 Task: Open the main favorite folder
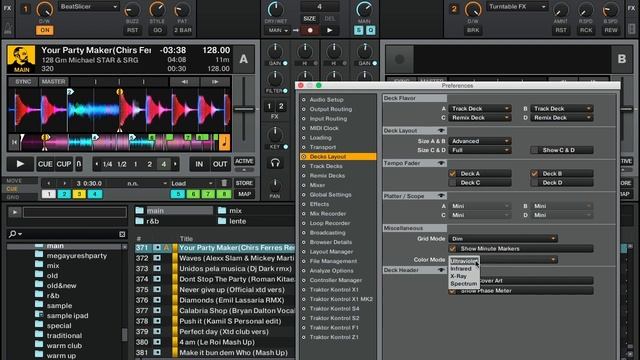174,211
